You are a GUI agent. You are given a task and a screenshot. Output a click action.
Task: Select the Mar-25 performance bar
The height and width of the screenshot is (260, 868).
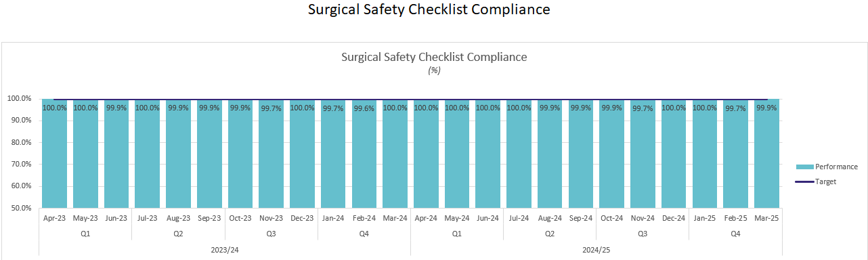(x=766, y=153)
